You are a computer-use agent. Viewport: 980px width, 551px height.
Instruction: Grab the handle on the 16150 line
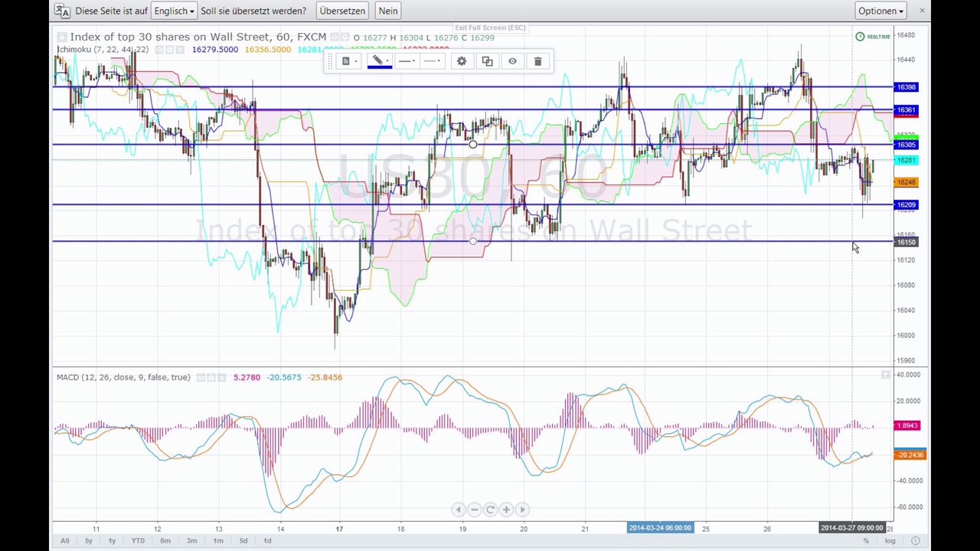tap(473, 242)
